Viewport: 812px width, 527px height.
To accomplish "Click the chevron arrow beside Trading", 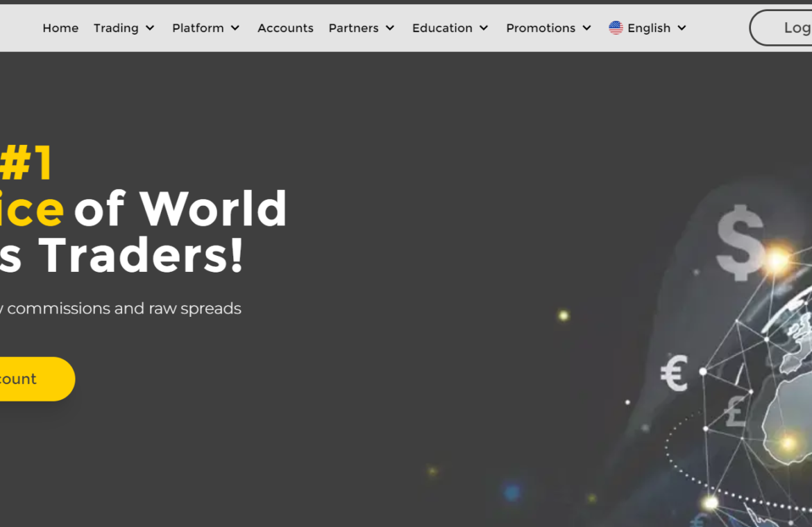I will (150, 28).
